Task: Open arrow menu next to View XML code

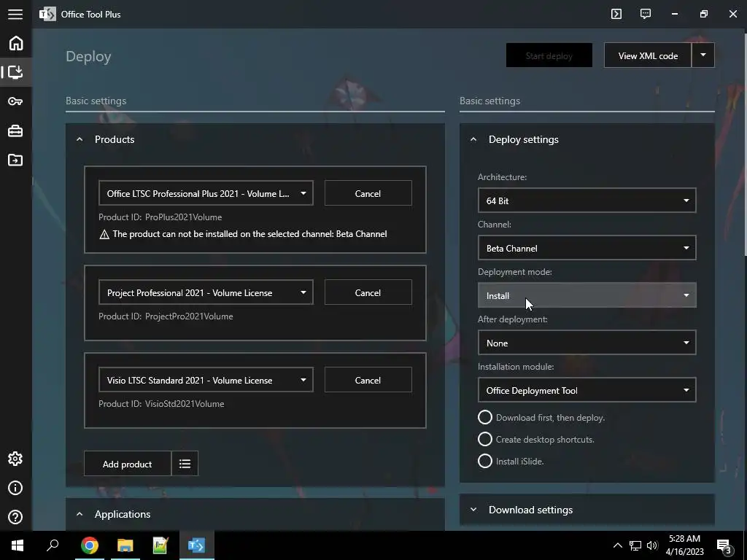Action: pos(703,55)
